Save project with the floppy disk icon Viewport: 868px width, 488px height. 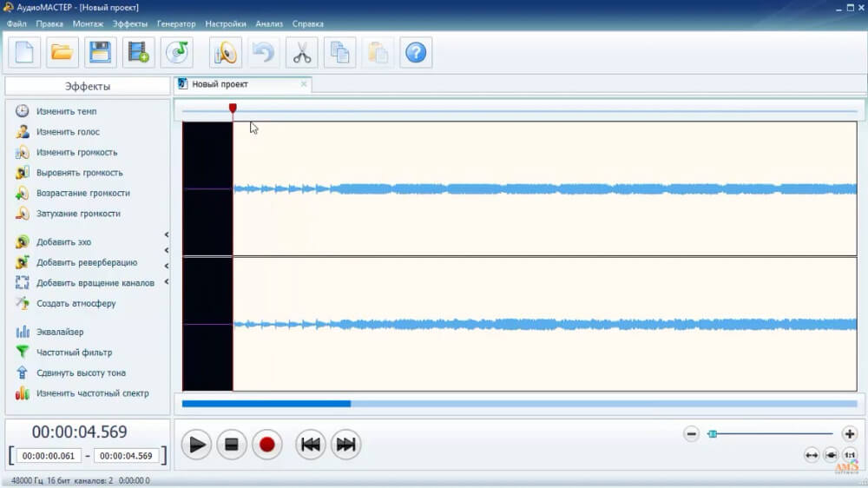(100, 53)
